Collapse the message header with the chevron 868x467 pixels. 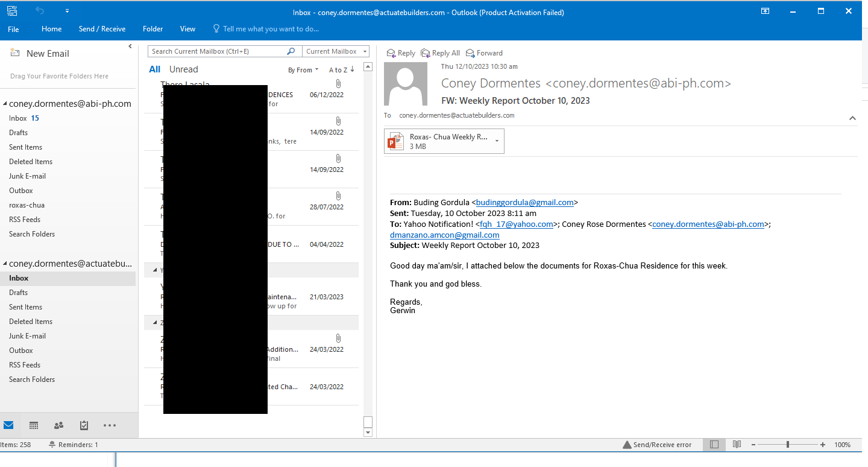coord(852,118)
